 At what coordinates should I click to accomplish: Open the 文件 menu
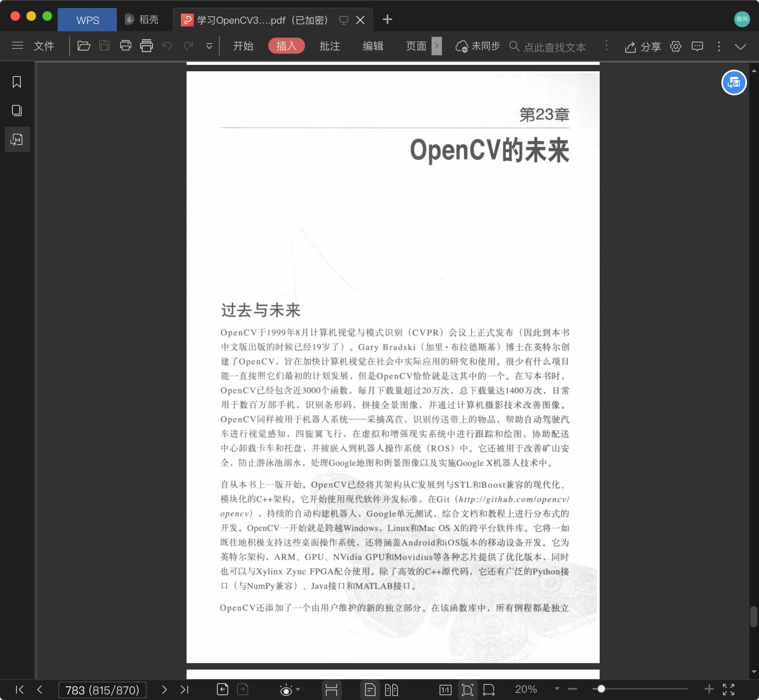click(x=44, y=46)
